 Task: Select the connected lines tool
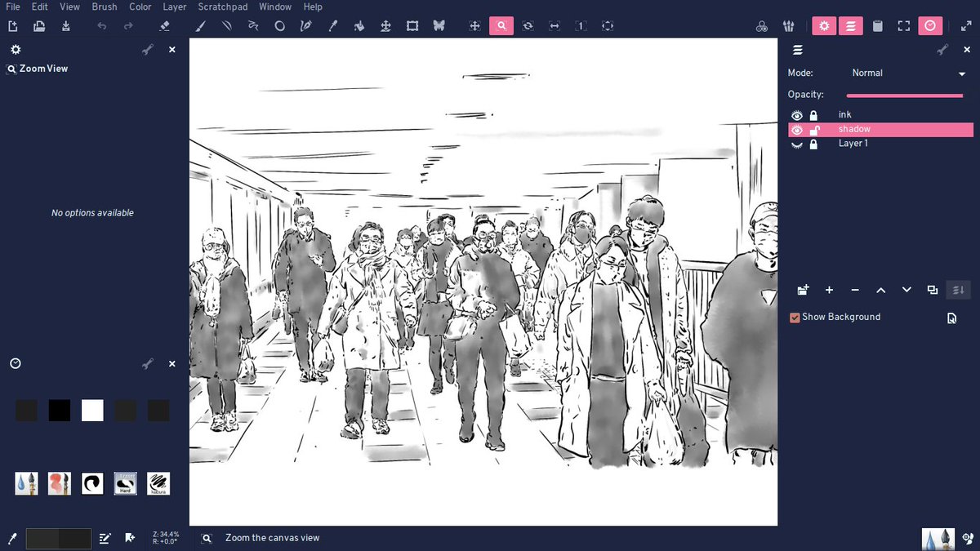(x=253, y=26)
